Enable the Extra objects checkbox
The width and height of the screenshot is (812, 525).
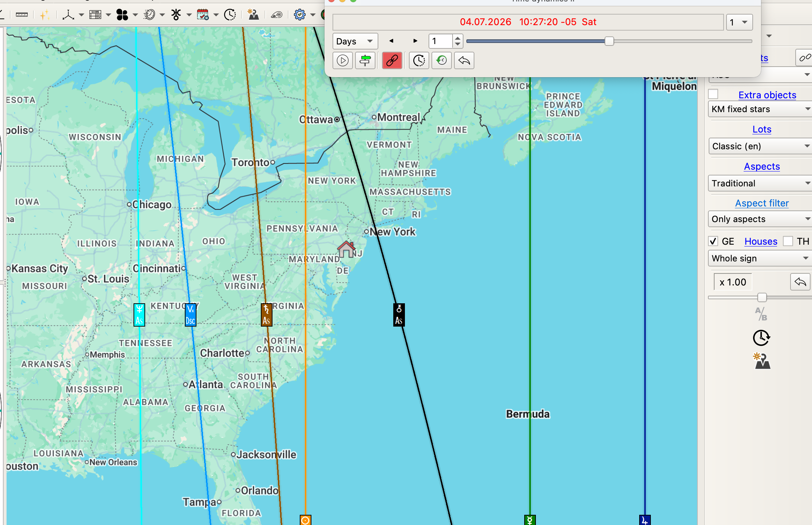713,94
